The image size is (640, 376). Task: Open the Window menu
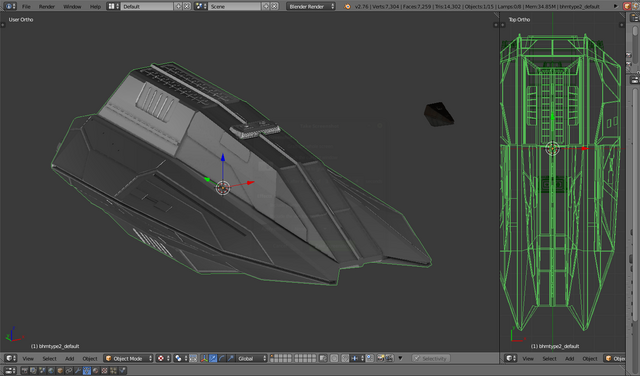72,7
